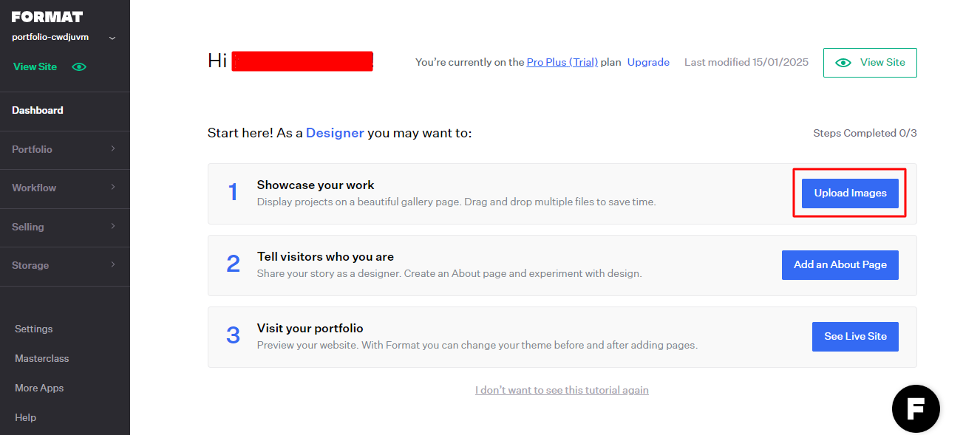This screenshot has width=980, height=435.
Task: Click the Upgrade link
Action: click(648, 63)
